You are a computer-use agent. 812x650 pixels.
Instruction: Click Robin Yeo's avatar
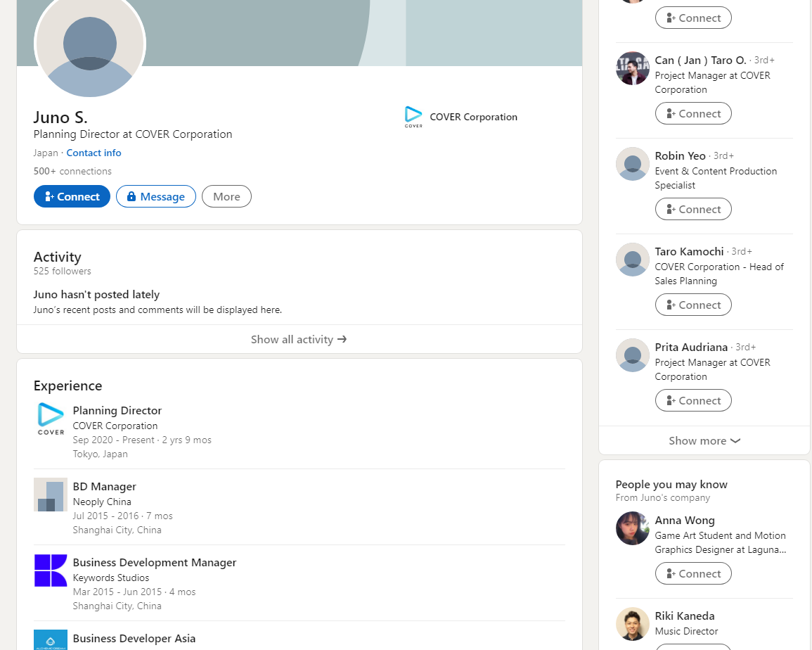632,165
